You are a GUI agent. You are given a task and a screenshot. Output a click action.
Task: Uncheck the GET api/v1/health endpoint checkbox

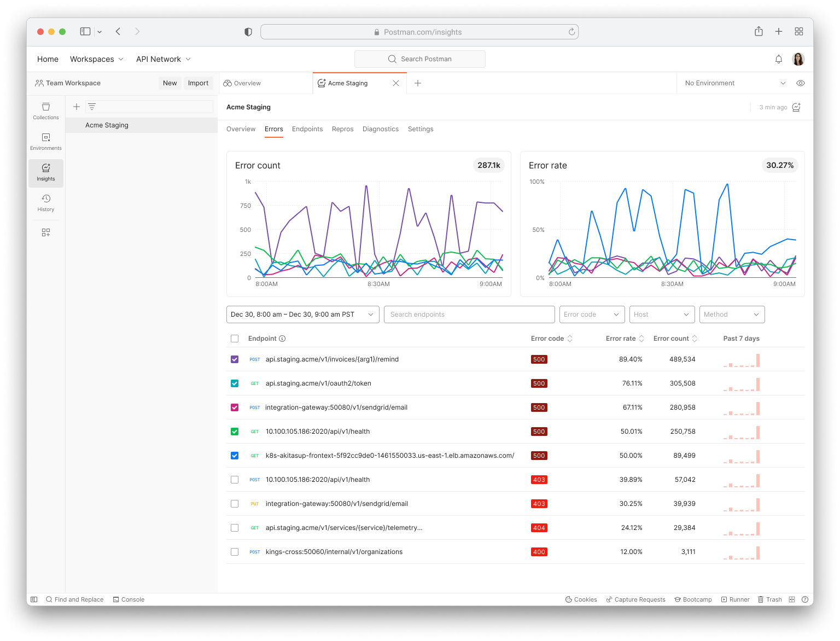(235, 432)
